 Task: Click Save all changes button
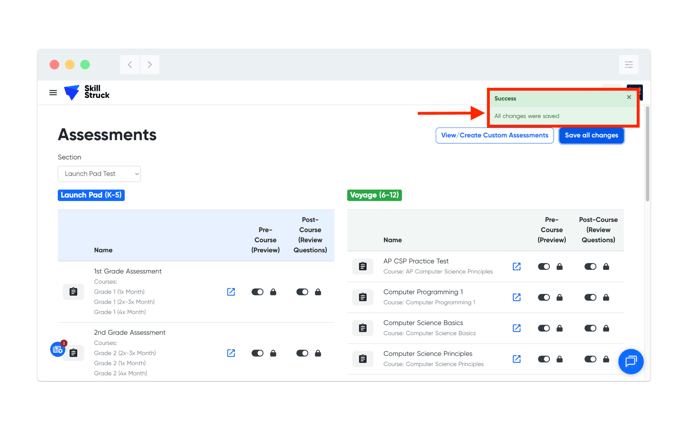coord(591,135)
